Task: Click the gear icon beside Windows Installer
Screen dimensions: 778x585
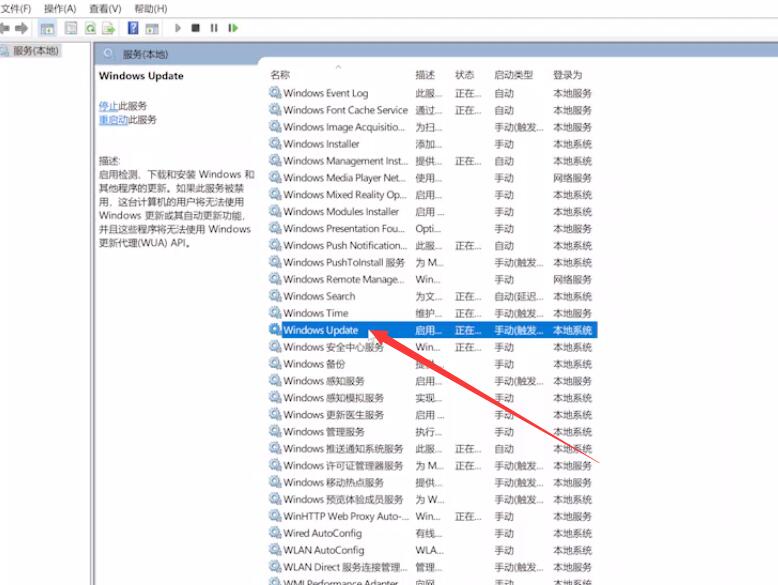Action: point(275,143)
